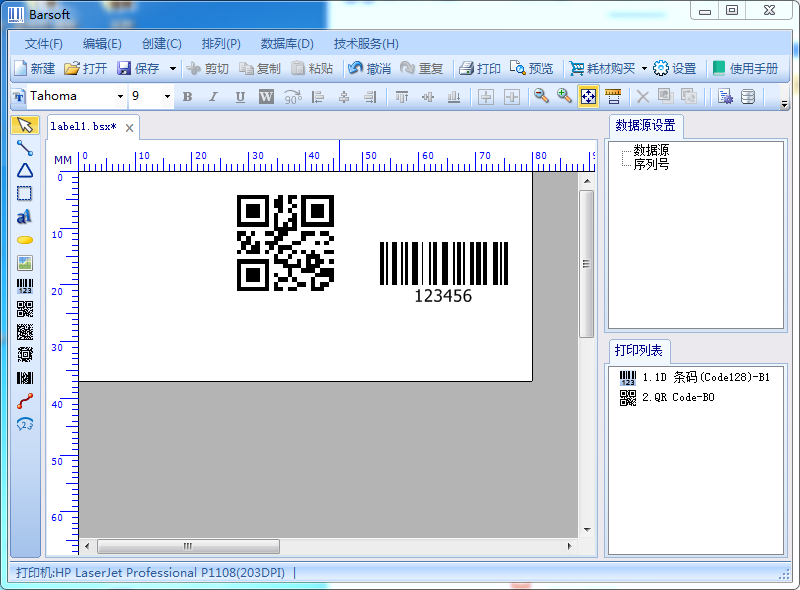The width and height of the screenshot is (800, 590).
Task: Align objects to vertical middle
Action: [428, 96]
